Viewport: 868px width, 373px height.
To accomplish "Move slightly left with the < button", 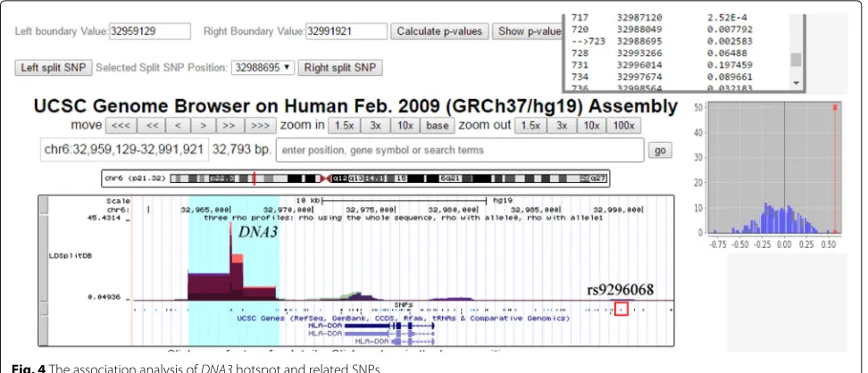I will point(178,126).
